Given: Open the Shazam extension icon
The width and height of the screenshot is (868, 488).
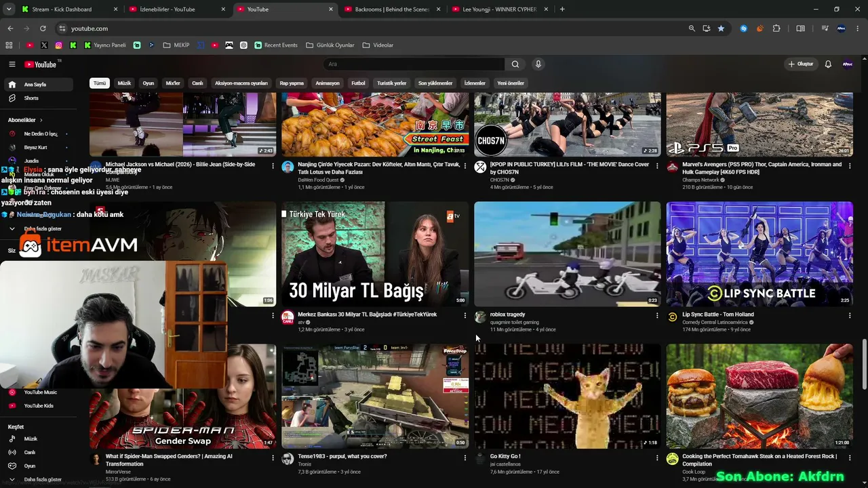Looking at the screenshot, I should click(744, 28).
